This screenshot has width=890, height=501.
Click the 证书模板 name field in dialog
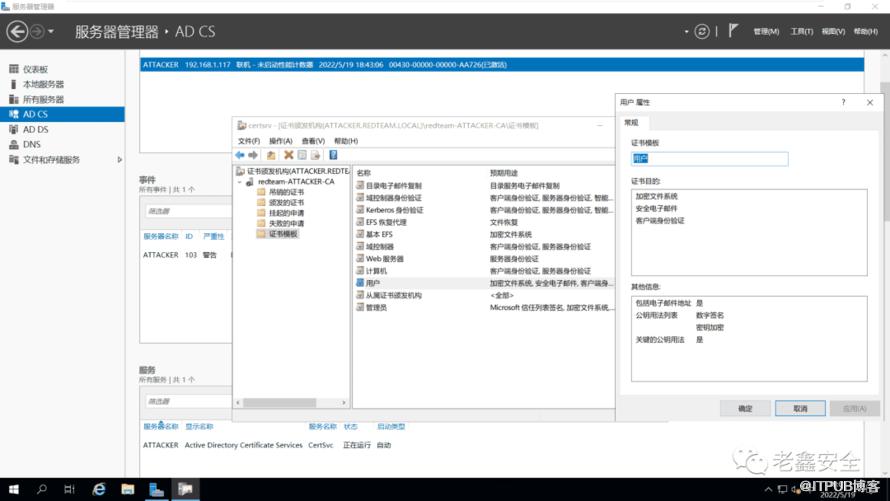(x=710, y=159)
